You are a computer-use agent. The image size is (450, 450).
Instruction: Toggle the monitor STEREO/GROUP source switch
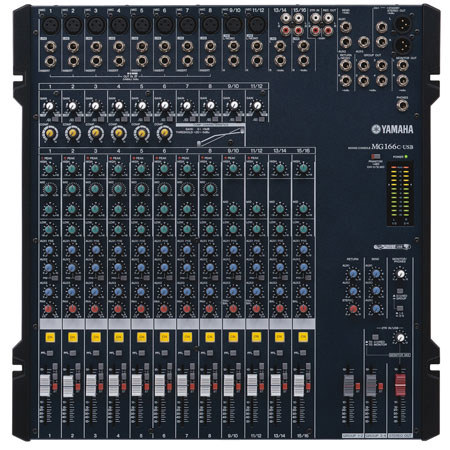(x=400, y=291)
